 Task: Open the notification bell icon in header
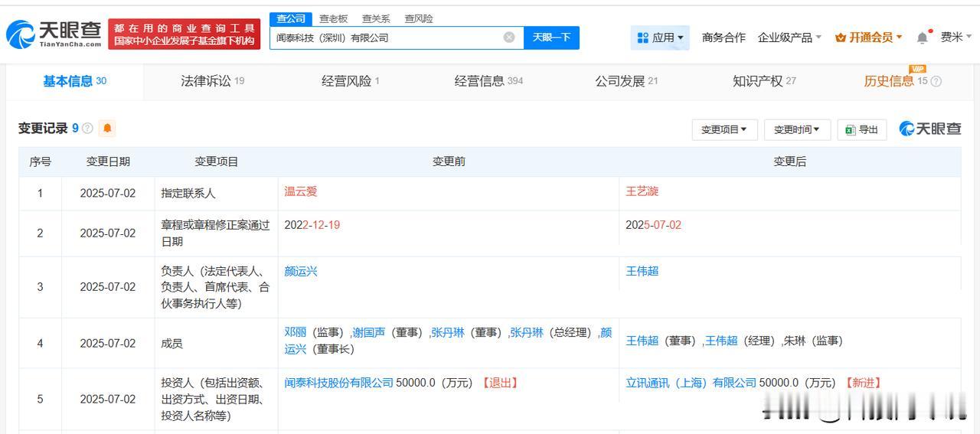point(923,37)
